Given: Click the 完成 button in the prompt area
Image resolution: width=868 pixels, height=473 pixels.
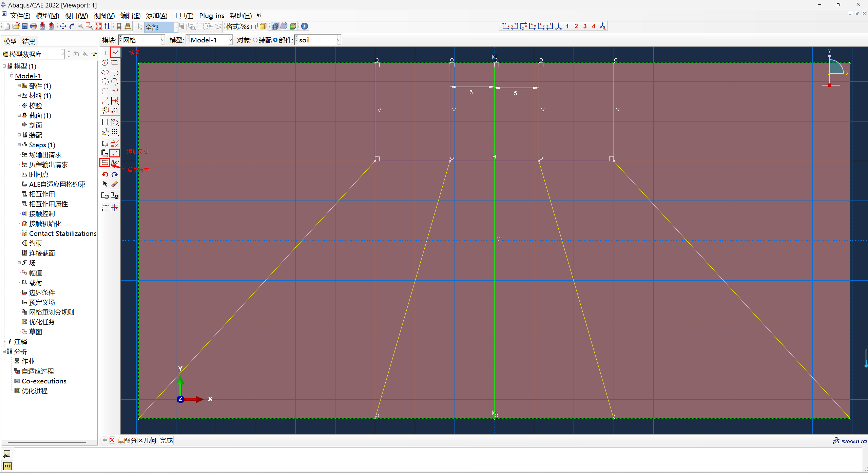Looking at the screenshot, I should point(166,440).
